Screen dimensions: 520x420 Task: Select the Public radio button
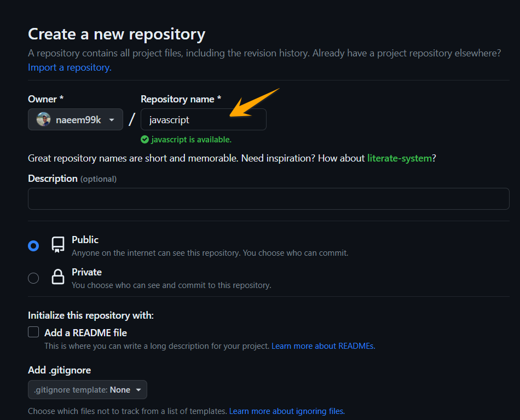(x=33, y=246)
